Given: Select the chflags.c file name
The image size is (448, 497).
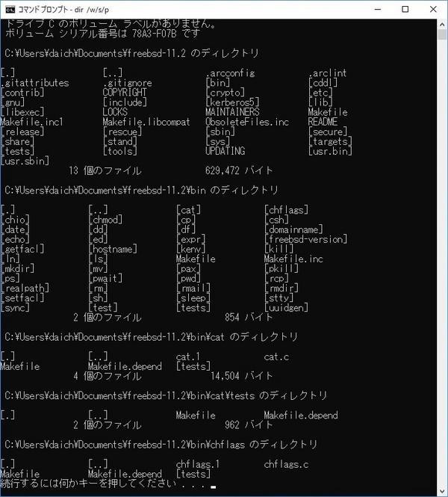Looking at the screenshot, I should pos(286,464).
